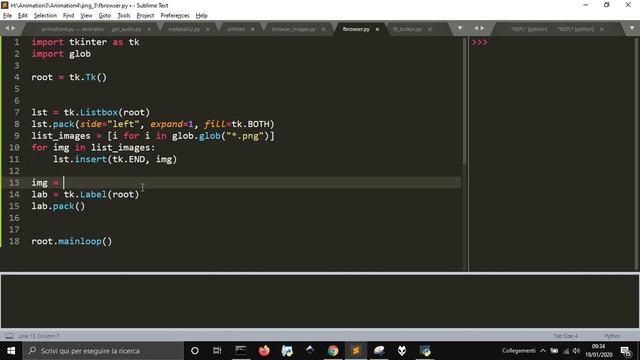Place cursor on line 13 after img =

click(x=64, y=182)
